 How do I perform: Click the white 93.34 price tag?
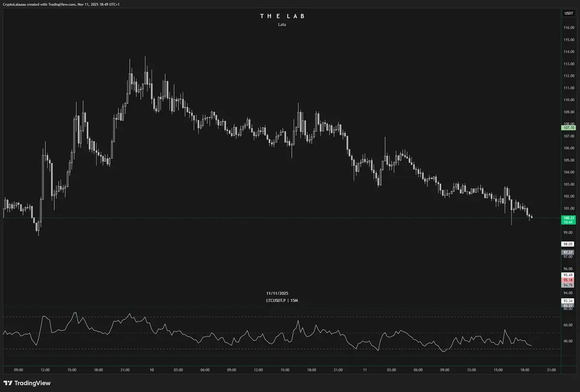pyautogui.click(x=569, y=301)
